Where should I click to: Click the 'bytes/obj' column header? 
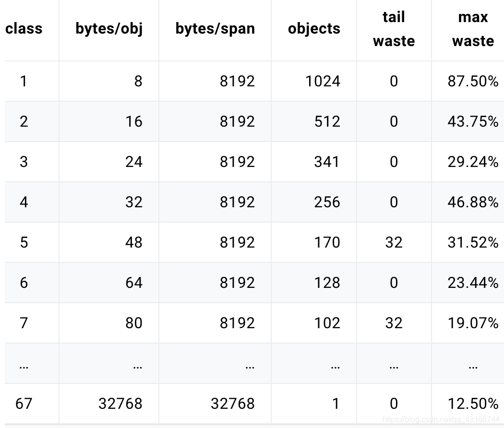pyautogui.click(x=109, y=29)
